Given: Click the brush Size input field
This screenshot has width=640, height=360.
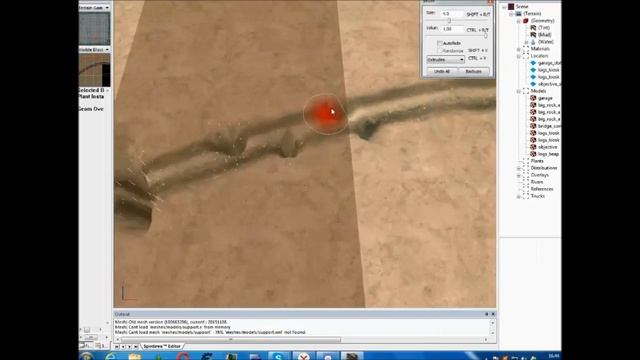Looking at the screenshot, I should (x=452, y=13).
